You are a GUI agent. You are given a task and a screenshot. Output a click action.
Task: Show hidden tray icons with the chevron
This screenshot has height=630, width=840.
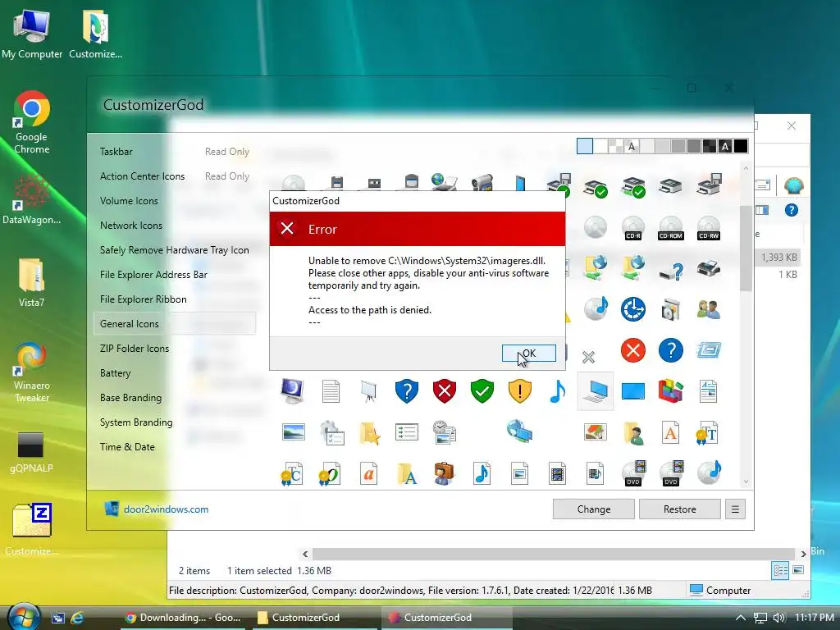point(741,618)
